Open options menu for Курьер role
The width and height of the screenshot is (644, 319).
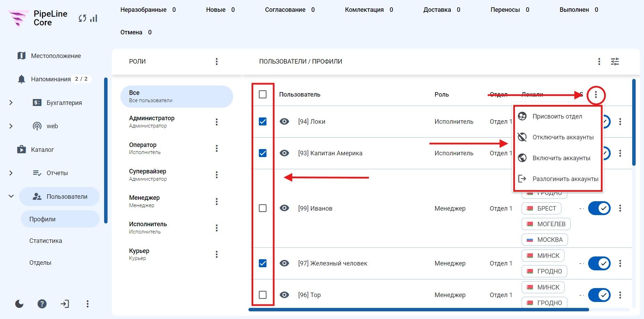tap(217, 254)
